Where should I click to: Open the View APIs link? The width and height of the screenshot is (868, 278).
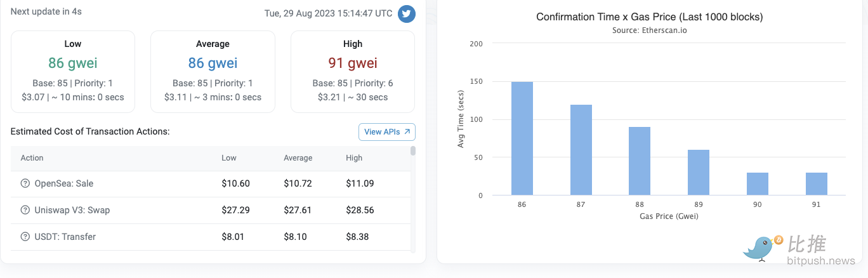tap(387, 132)
